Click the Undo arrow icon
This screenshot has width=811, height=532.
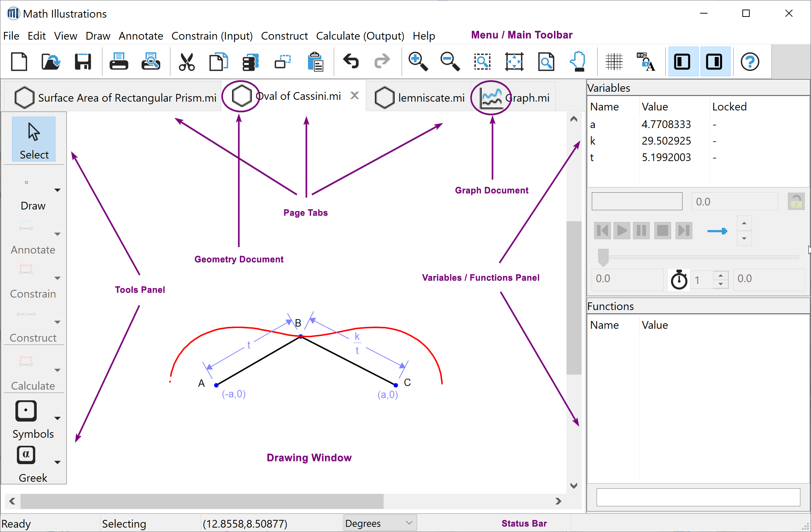tap(351, 62)
